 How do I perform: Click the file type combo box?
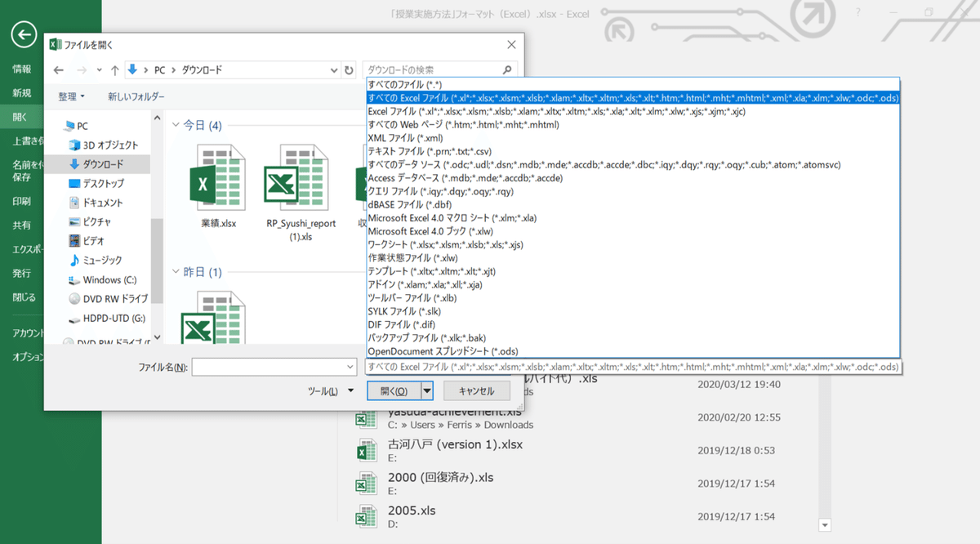634,368
